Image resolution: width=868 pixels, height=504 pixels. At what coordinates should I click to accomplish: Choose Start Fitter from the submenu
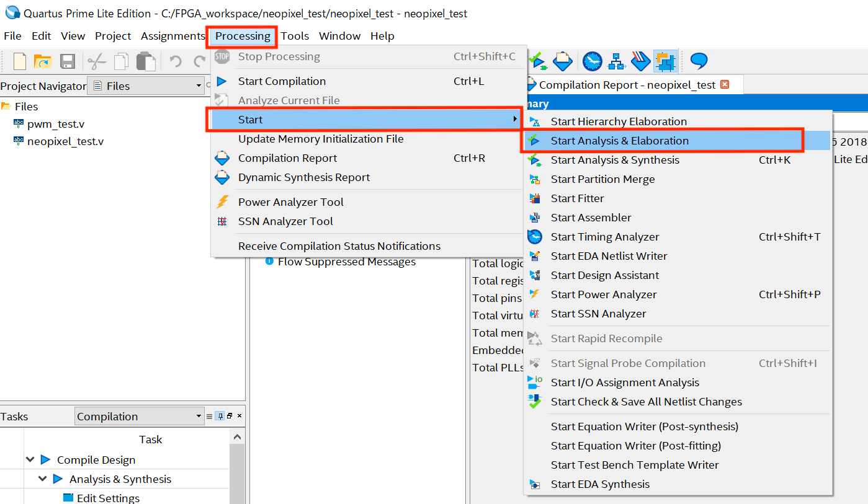(x=577, y=198)
